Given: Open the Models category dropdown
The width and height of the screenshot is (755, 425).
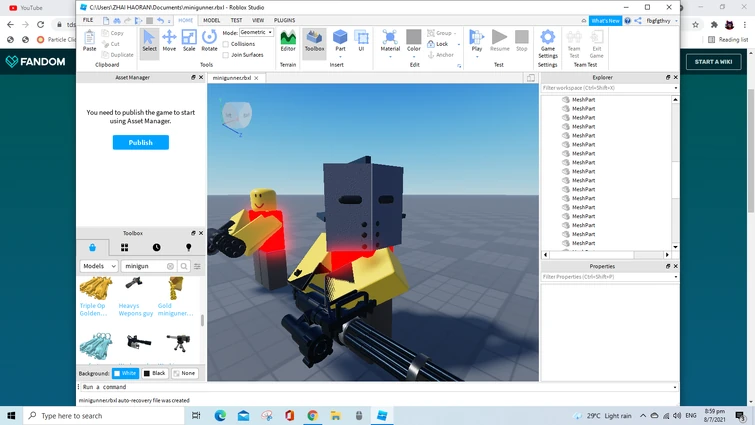Looking at the screenshot, I should click(99, 266).
